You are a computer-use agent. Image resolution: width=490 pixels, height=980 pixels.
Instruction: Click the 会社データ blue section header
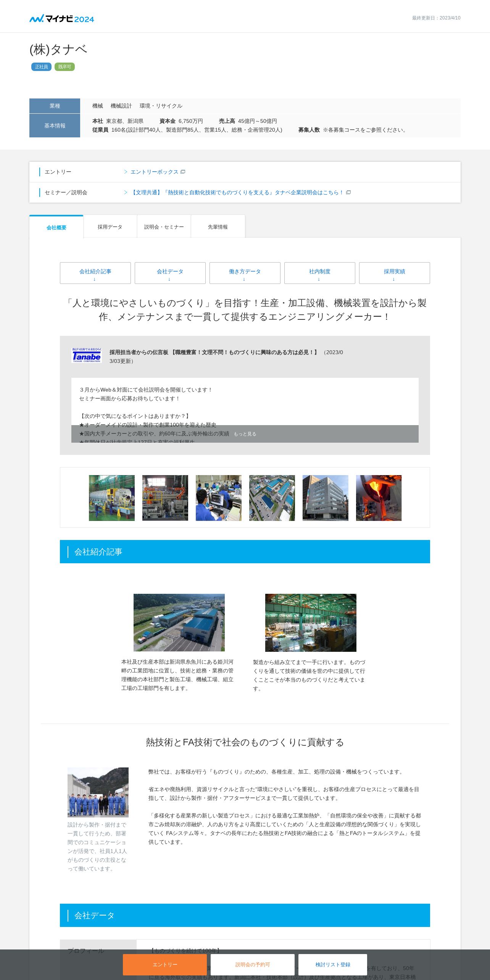(x=245, y=915)
